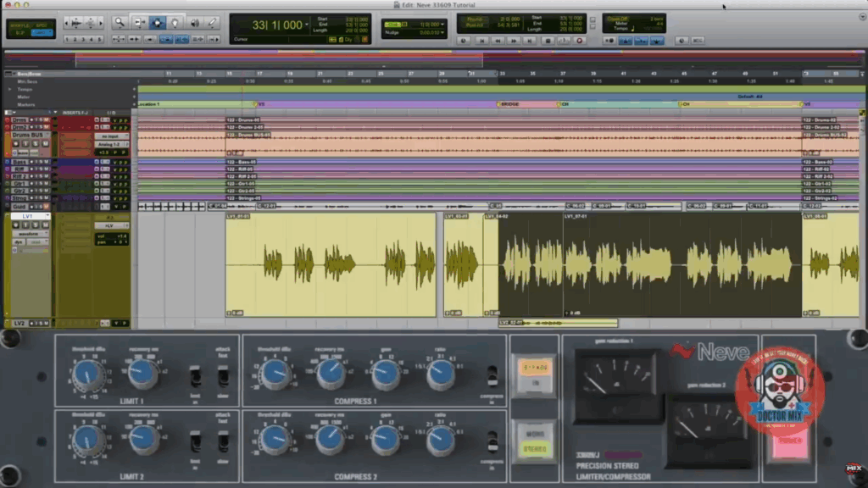Screen dimensions: 868x488
Task: Click LV1 clip LV1_07-01 in timeline
Action: [x=682, y=264]
